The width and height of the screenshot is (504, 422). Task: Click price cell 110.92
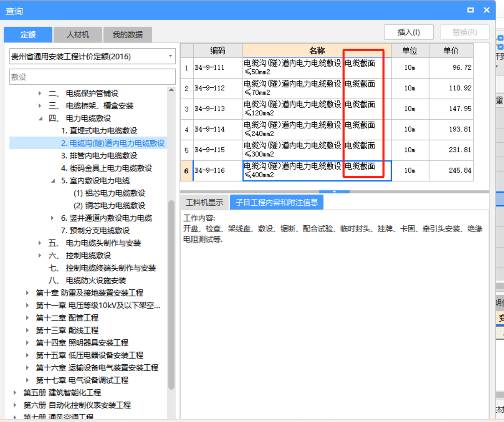pos(451,88)
